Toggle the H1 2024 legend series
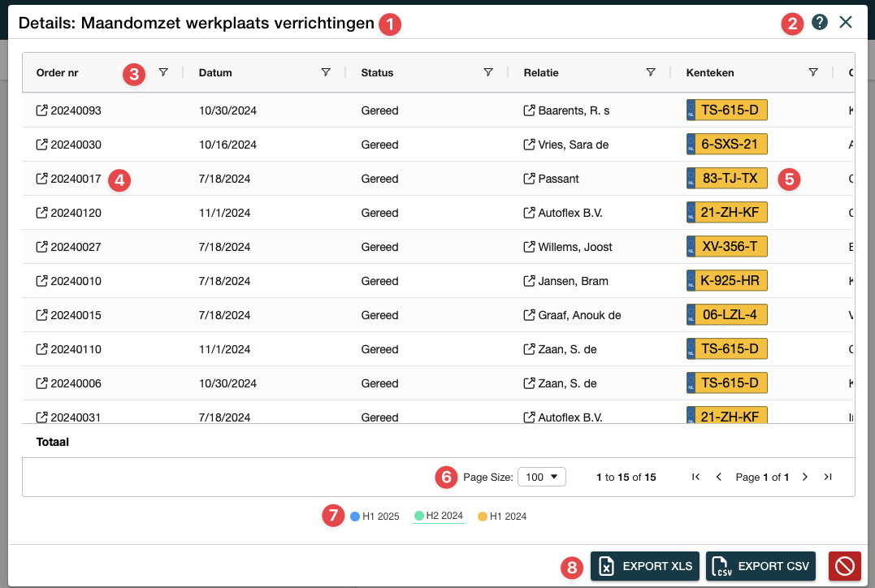This screenshot has width=875, height=588. point(502,517)
